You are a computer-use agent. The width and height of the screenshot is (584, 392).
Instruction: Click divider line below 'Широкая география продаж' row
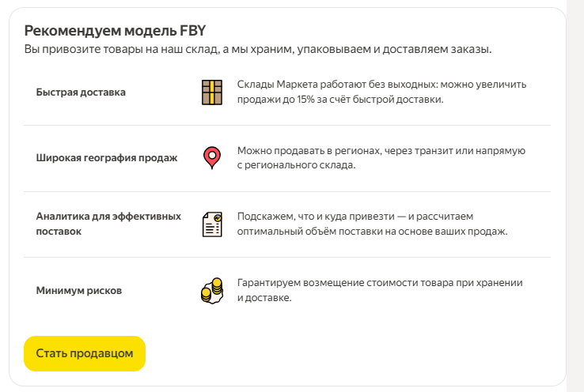click(287, 191)
